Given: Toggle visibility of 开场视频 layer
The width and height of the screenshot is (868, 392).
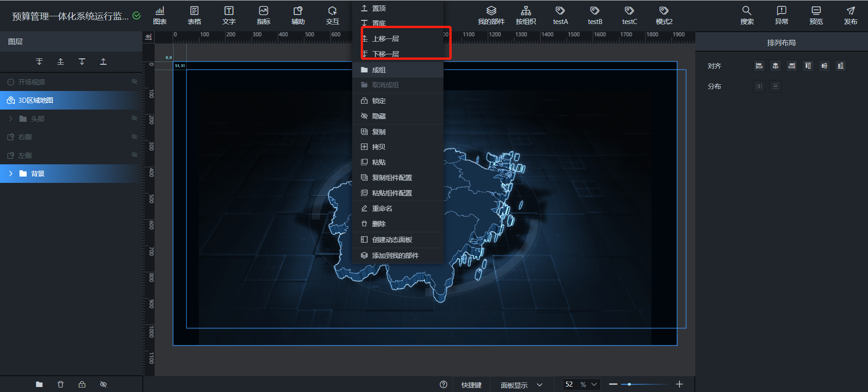Looking at the screenshot, I should [134, 82].
